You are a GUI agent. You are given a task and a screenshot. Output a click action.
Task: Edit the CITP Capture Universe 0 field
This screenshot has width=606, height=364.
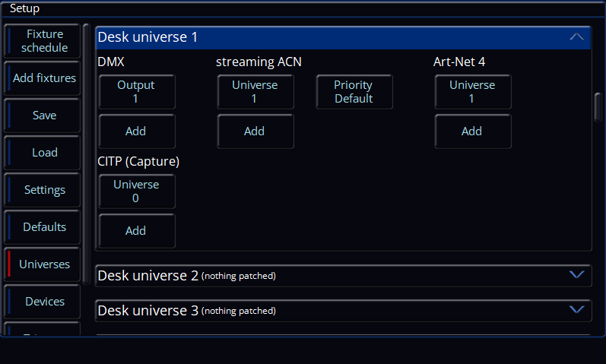[x=137, y=191]
